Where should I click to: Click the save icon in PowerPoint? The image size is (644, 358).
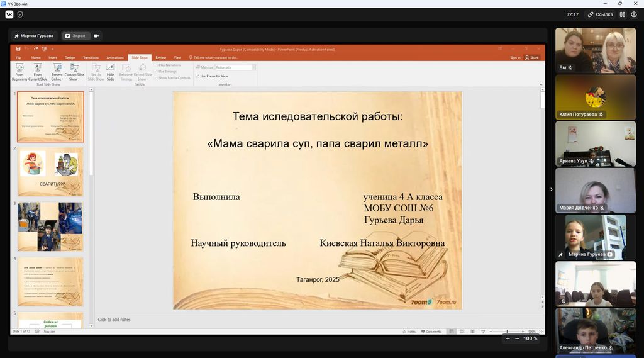tap(18, 48)
